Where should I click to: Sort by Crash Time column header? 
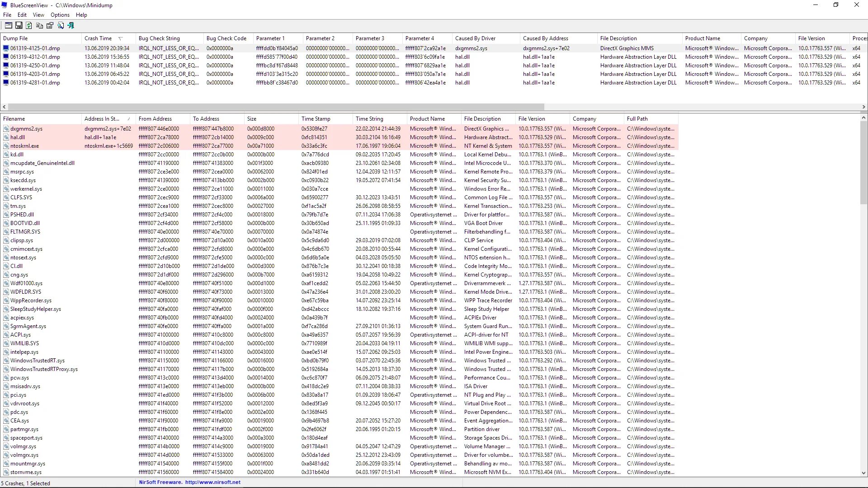(x=98, y=38)
